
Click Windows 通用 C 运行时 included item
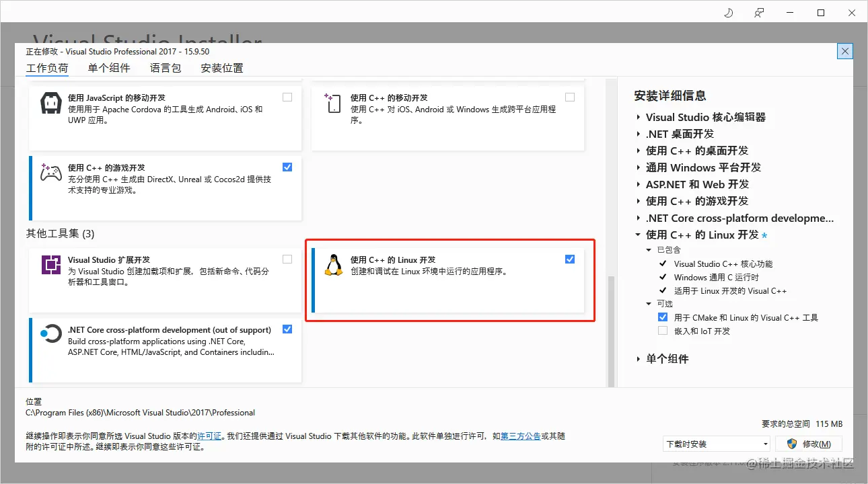(x=717, y=278)
